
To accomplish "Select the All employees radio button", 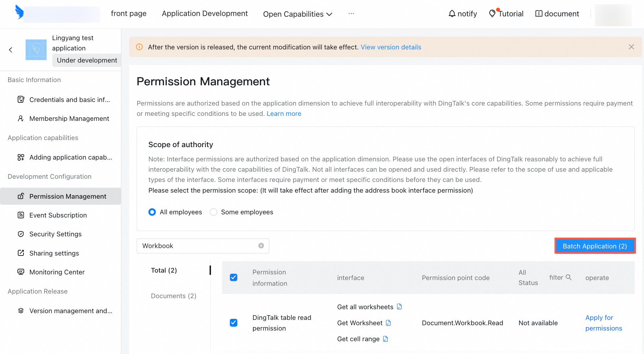I will (152, 212).
